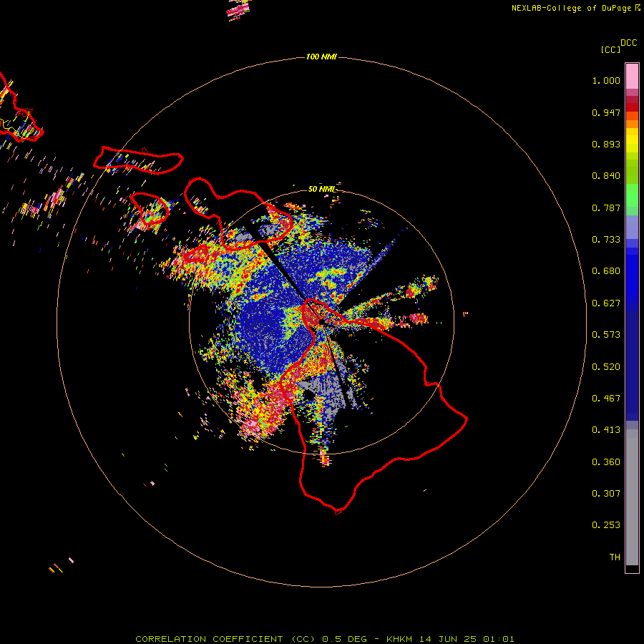Click the 0.627 scale value
Screen dimensions: 644x644
[x=606, y=303]
